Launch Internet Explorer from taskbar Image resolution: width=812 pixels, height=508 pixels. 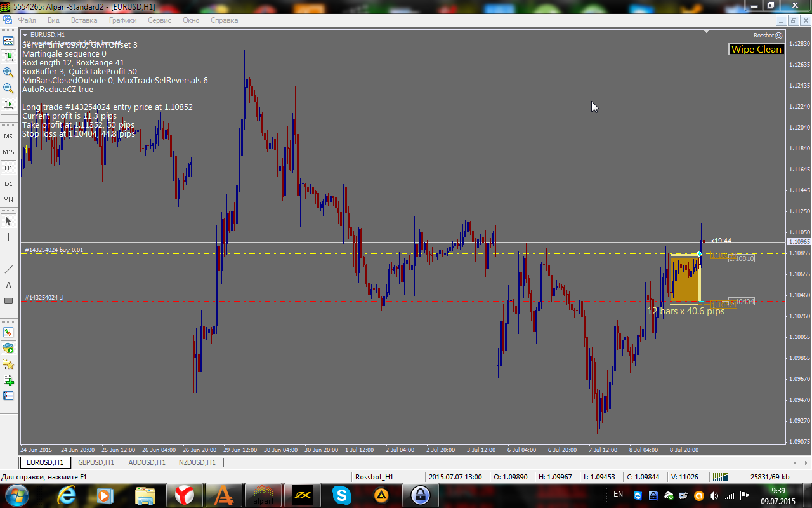pyautogui.click(x=66, y=495)
